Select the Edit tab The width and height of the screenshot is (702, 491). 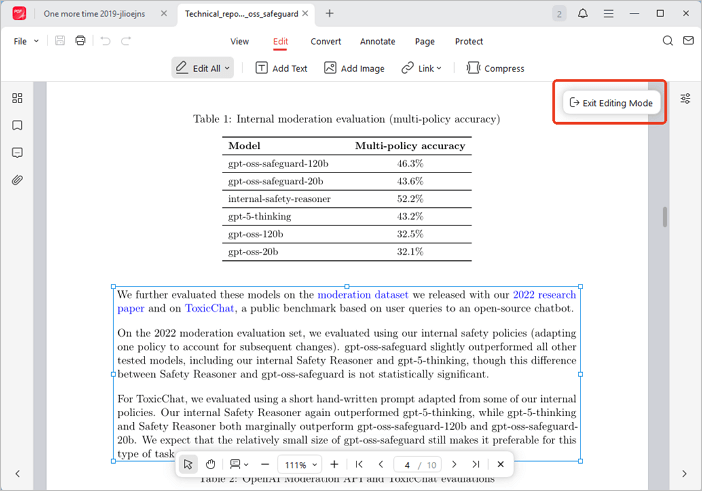(280, 42)
